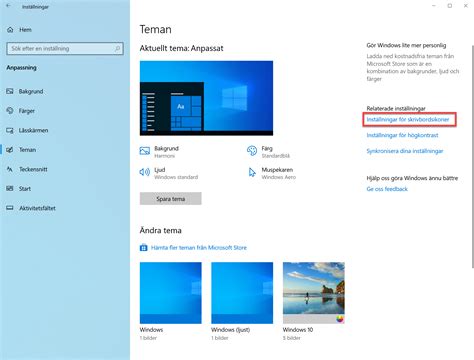Select the Bakgrund sidebar icon

click(x=10, y=91)
